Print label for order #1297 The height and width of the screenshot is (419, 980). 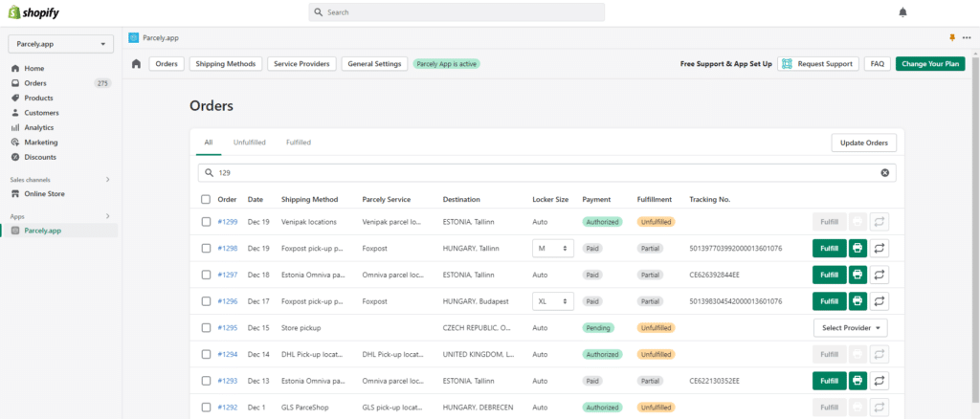[x=857, y=275]
